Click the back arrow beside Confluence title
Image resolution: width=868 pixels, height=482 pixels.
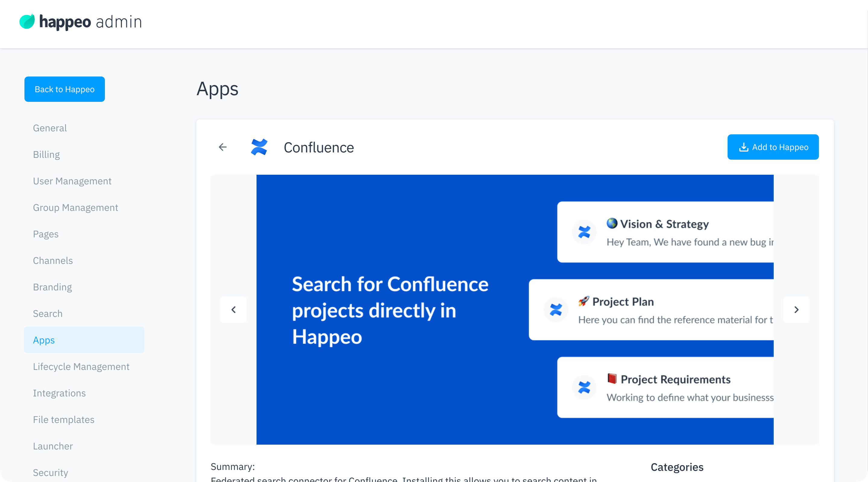click(222, 147)
